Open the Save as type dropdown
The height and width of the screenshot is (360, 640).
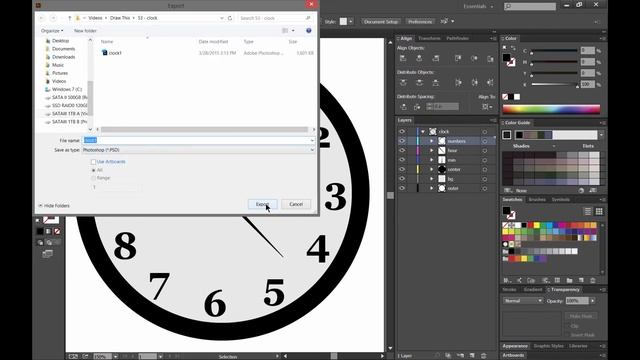[x=198, y=150]
